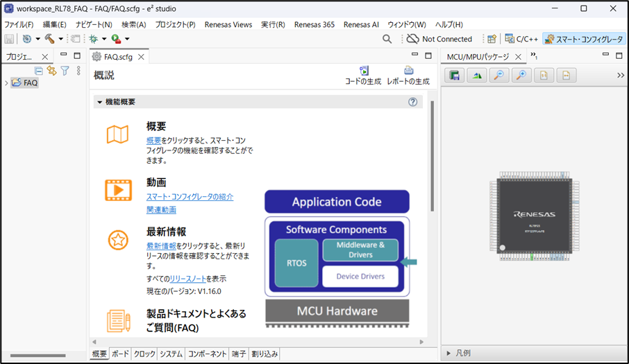The image size is (629, 364).
Task: Click the editor horizontal scrollbar right arrow
Action: tap(421, 342)
